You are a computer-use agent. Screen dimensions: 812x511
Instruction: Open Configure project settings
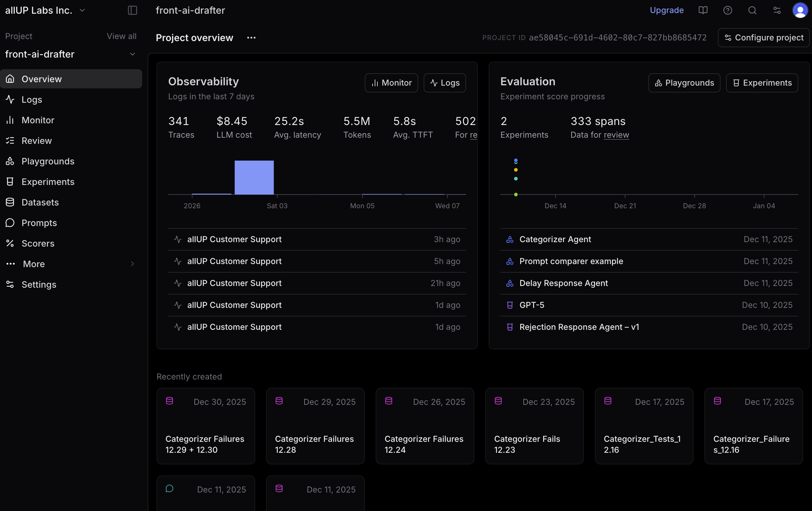pyautogui.click(x=763, y=38)
